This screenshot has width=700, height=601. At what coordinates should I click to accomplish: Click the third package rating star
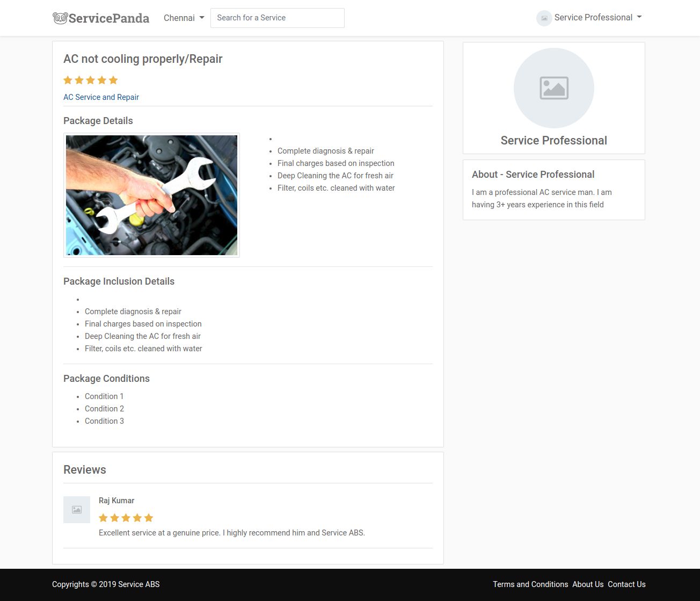click(90, 80)
